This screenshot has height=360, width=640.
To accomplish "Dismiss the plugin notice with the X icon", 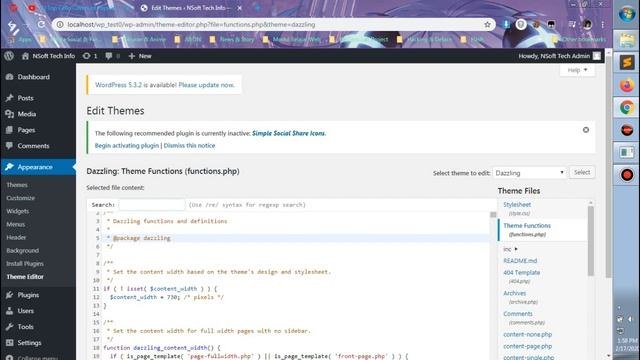I will coord(586,130).
